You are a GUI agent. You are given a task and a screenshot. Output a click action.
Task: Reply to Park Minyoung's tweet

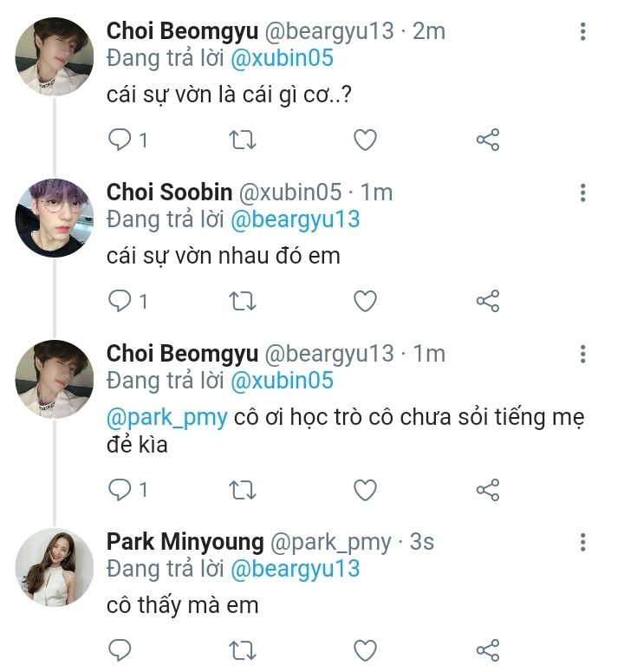(120, 650)
